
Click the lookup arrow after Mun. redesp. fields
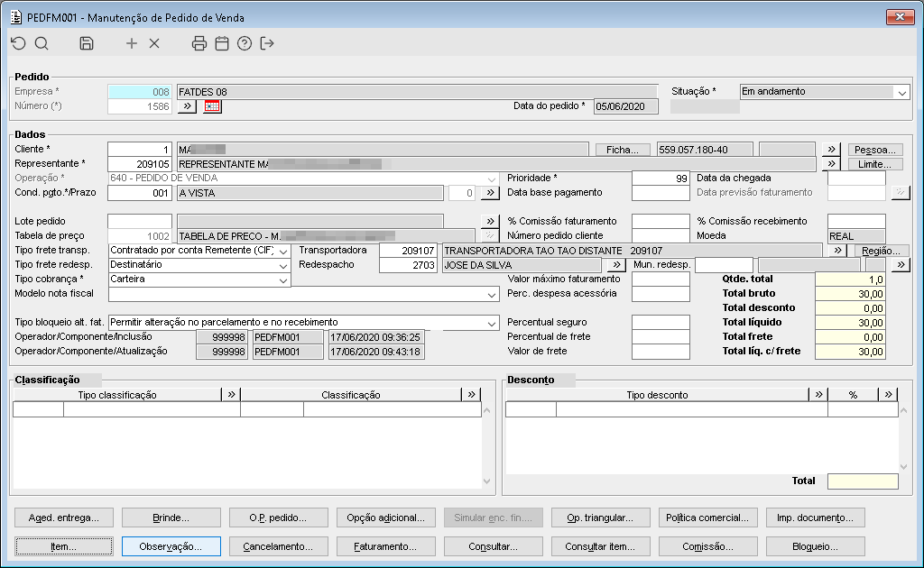(x=901, y=265)
